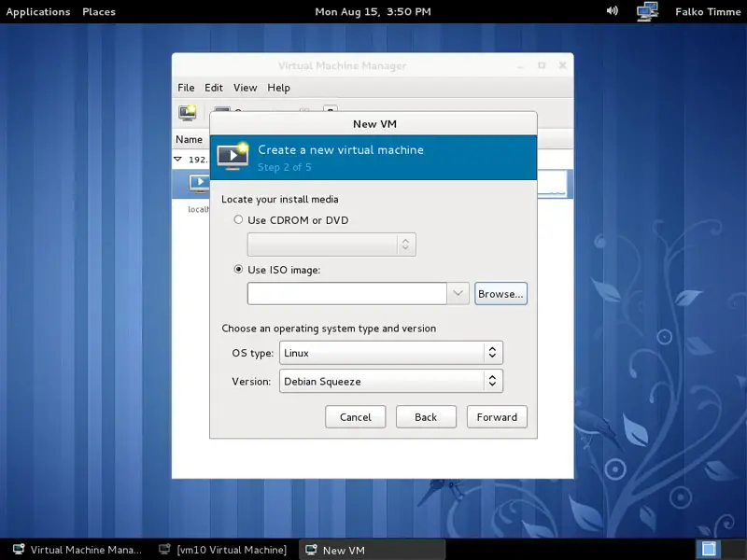
Task: Switch to vm10 Virtual Machine taskbar window
Action: pos(223,550)
